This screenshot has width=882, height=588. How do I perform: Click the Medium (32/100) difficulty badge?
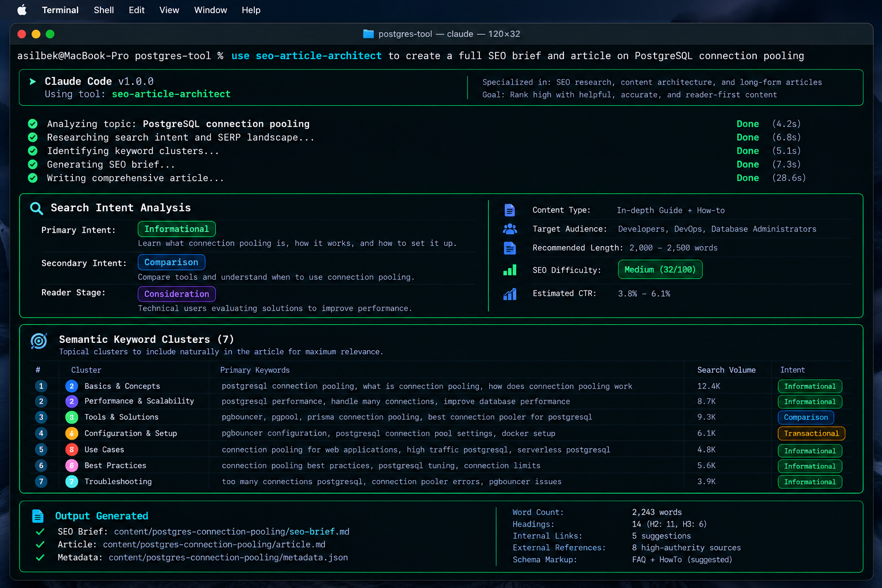point(660,270)
